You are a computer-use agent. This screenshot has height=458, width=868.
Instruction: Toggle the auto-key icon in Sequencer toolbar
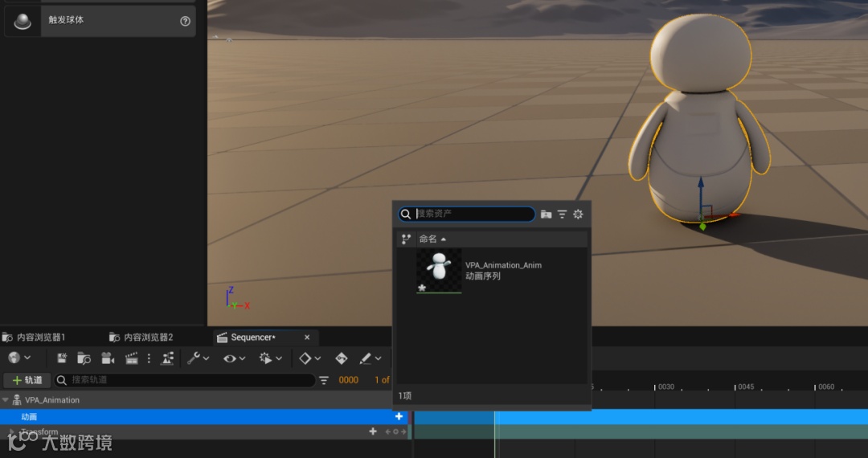342,358
